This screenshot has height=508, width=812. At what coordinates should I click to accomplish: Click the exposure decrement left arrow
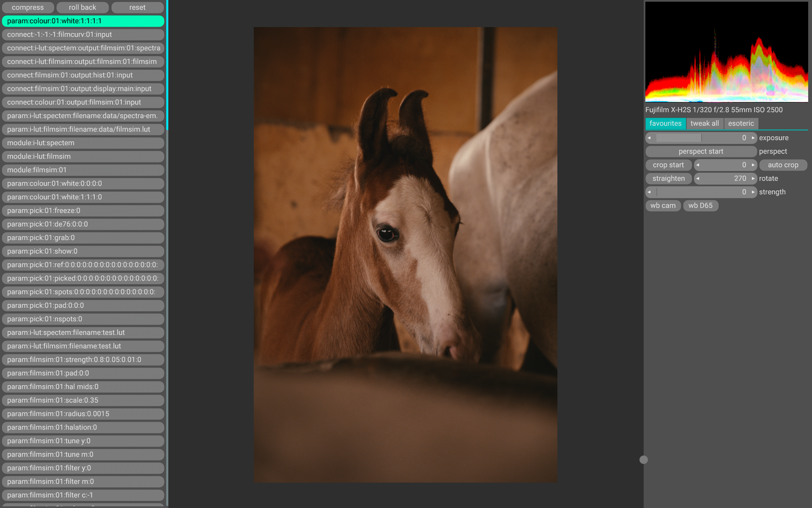pyautogui.click(x=649, y=138)
